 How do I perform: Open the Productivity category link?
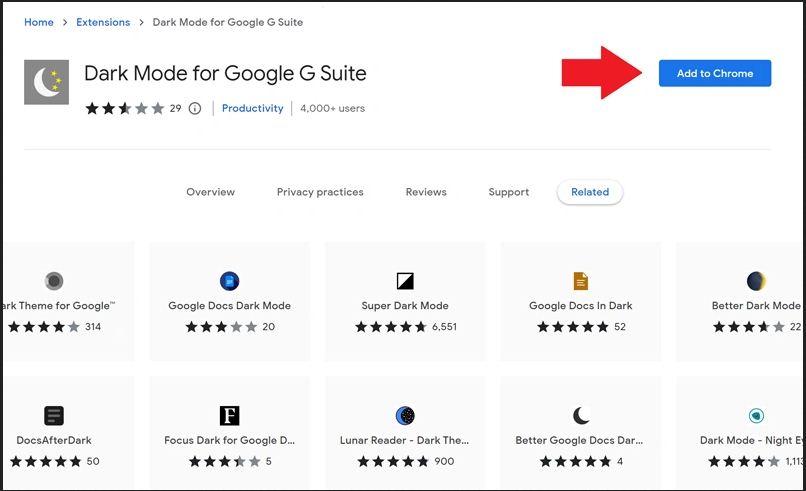pyautogui.click(x=252, y=108)
